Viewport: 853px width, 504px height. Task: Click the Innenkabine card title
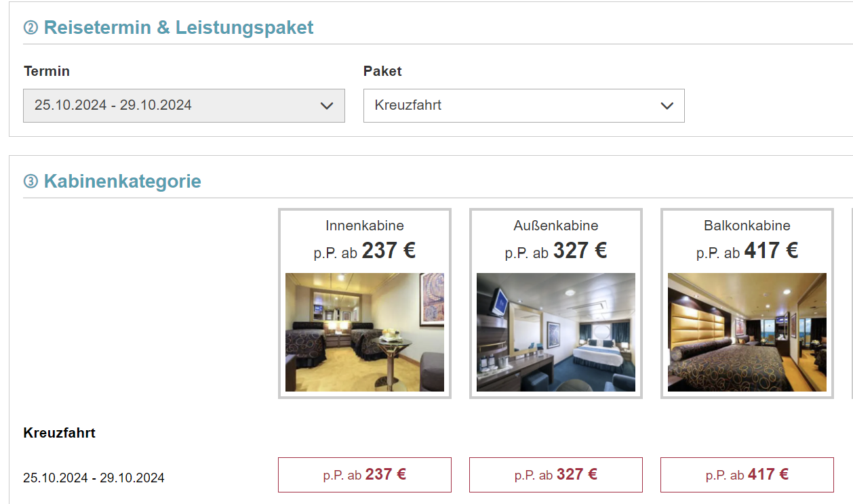click(x=365, y=226)
